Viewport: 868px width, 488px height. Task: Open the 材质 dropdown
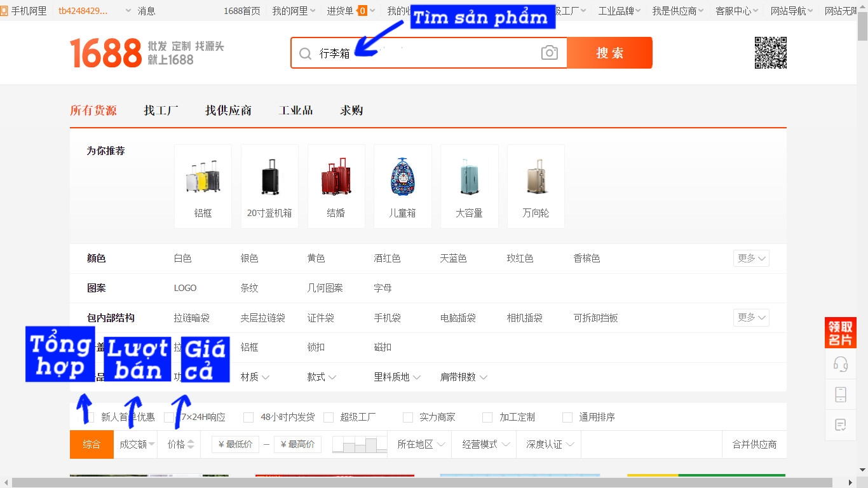(255, 377)
